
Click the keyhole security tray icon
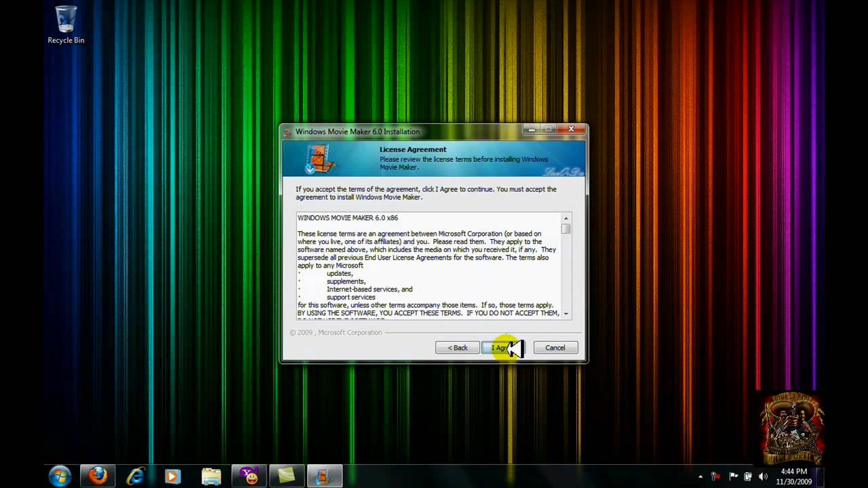(715, 476)
